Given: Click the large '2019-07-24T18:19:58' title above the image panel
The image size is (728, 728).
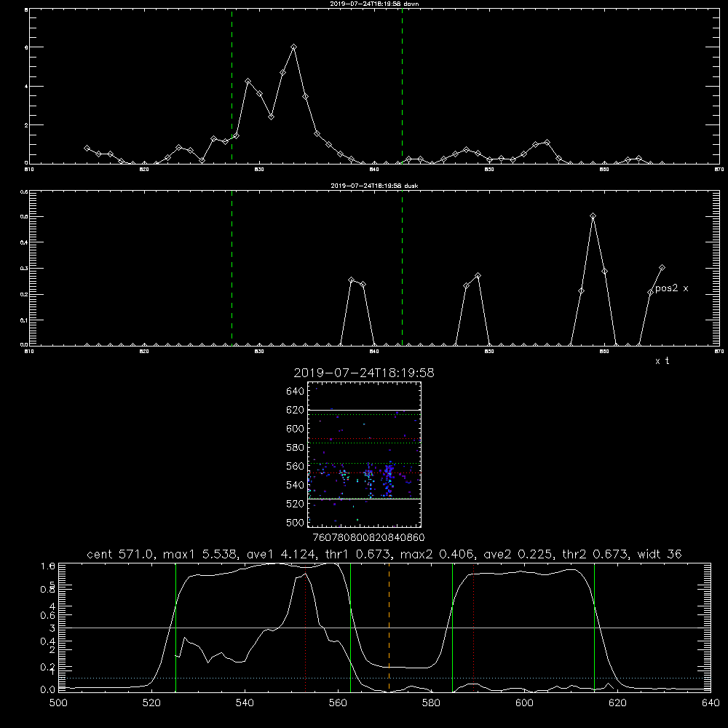Looking at the screenshot, I should [x=364, y=373].
